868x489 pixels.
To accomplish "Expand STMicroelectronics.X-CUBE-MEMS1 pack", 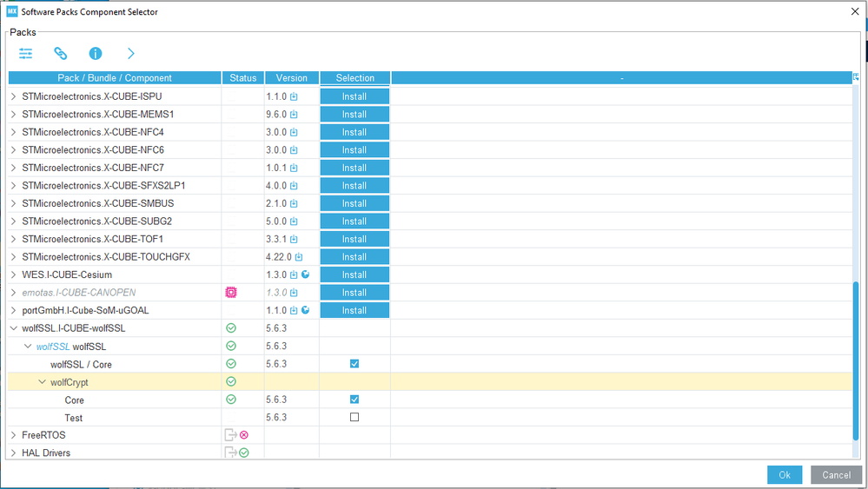I will click(x=13, y=114).
